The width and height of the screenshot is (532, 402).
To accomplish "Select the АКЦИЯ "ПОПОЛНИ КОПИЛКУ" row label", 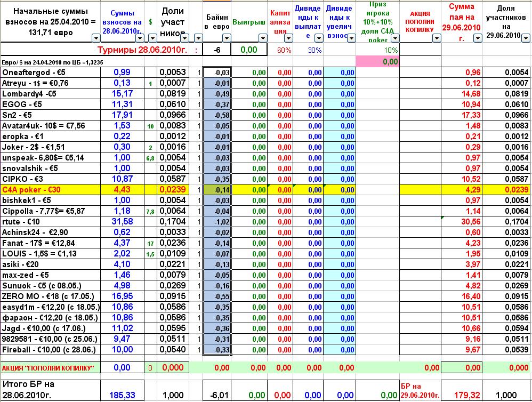I will pos(51,368).
